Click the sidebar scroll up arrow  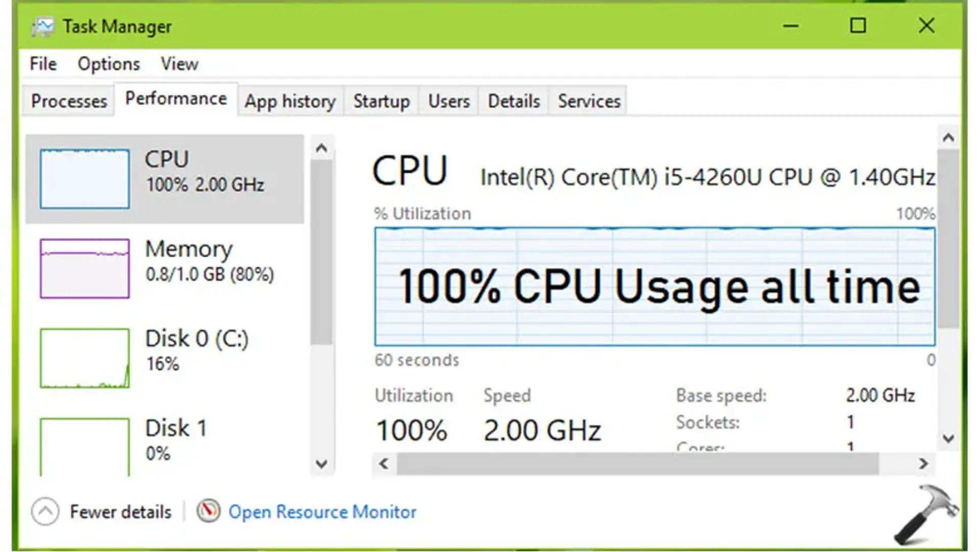click(x=322, y=149)
